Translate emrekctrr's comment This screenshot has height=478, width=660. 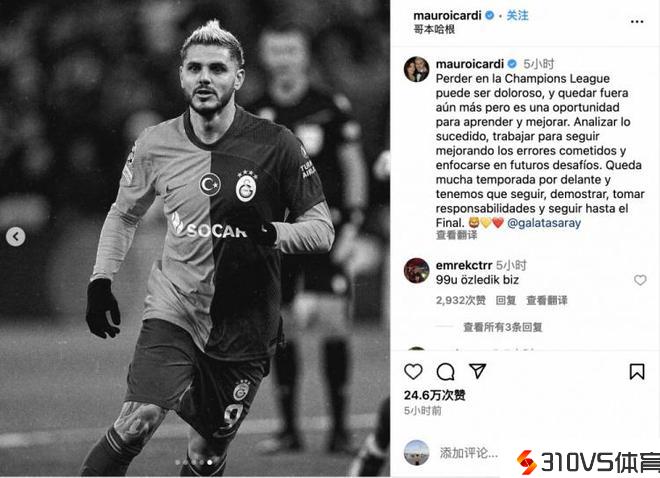[547, 300]
